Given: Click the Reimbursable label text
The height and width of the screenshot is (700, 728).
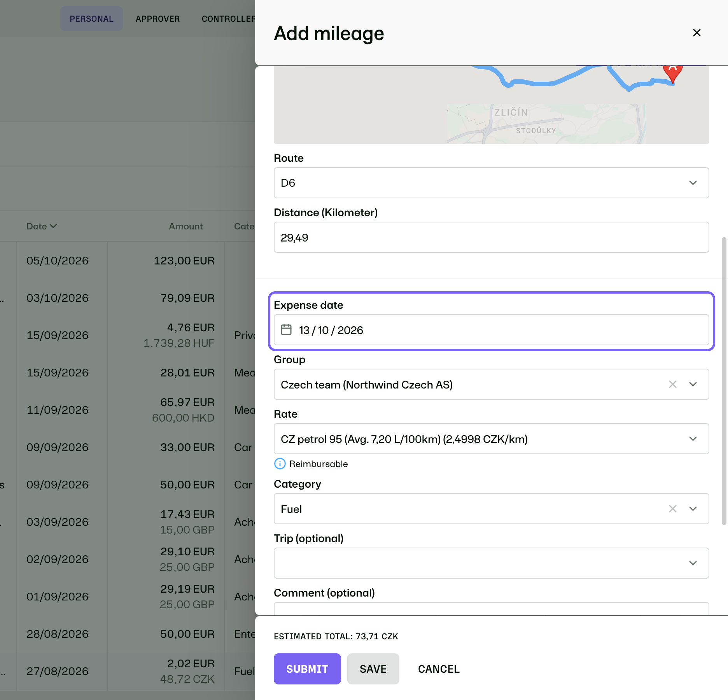Looking at the screenshot, I should 318,464.
